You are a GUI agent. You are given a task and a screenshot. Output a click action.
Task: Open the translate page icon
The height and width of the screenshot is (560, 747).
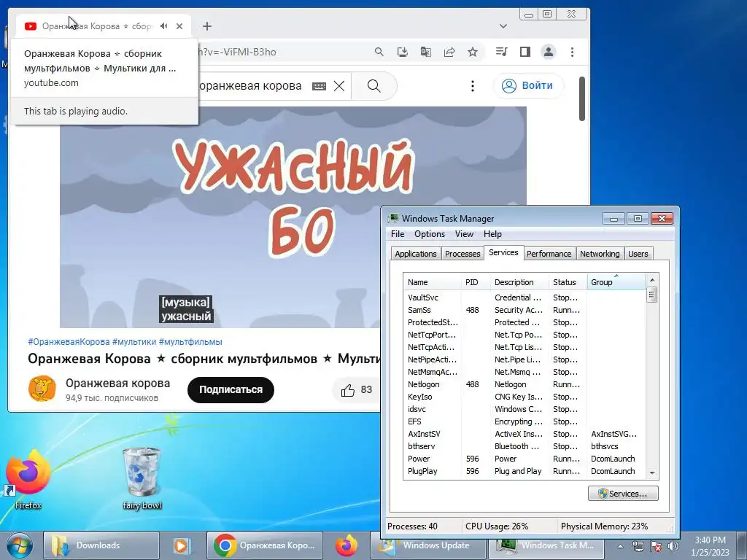425,52
